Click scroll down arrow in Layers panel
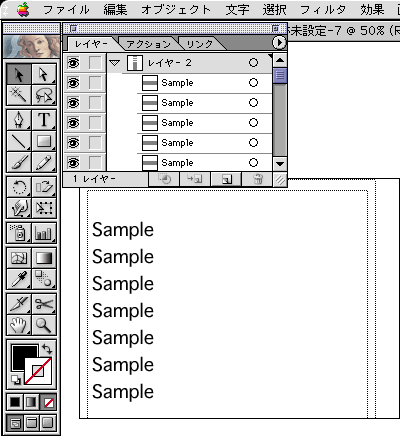The width and height of the screenshot is (400, 436). tap(280, 163)
